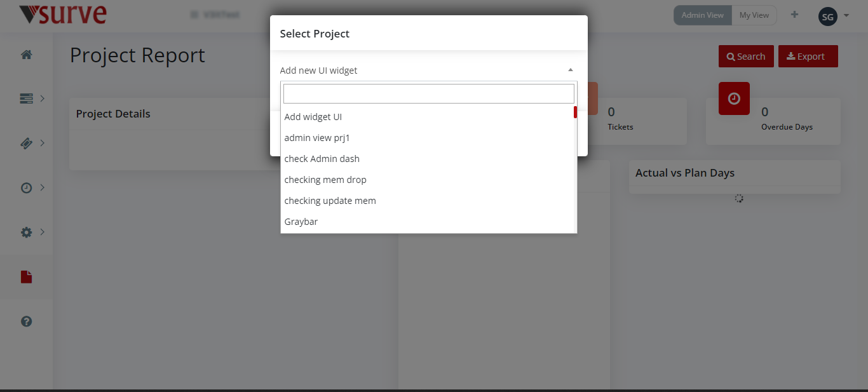Image resolution: width=868 pixels, height=392 pixels.
Task: Click the Search button
Action: pyautogui.click(x=746, y=56)
